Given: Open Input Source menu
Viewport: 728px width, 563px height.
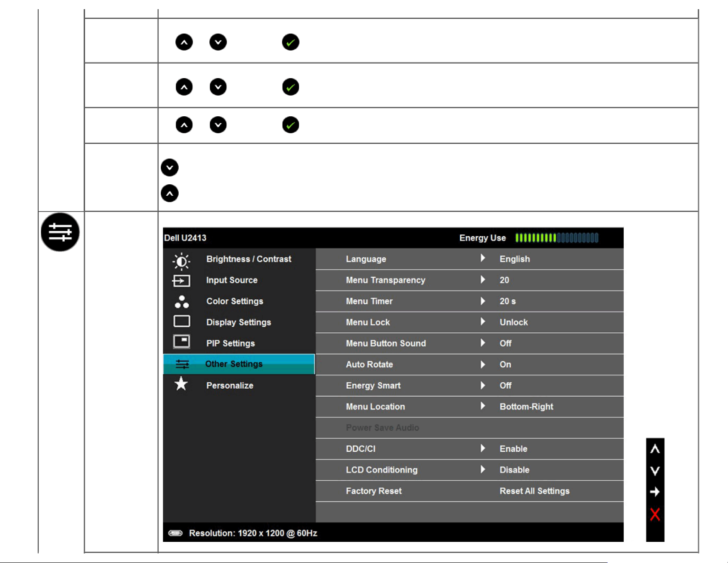Looking at the screenshot, I should (x=232, y=280).
